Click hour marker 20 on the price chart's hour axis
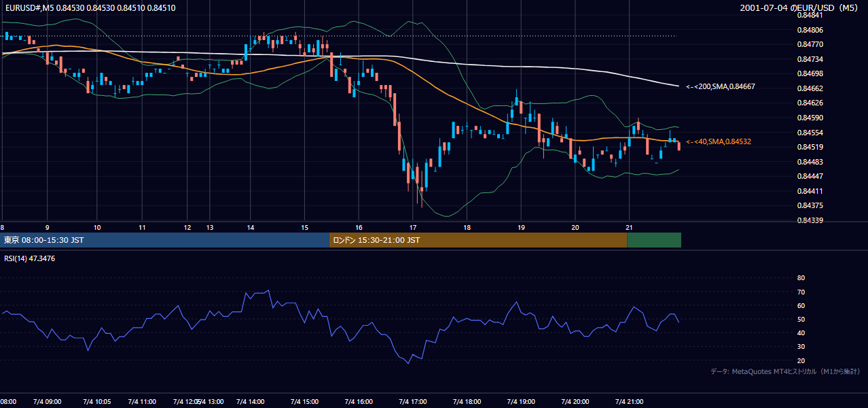Image resolution: width=868 pixels, height=408 pixels. [575, 228]
